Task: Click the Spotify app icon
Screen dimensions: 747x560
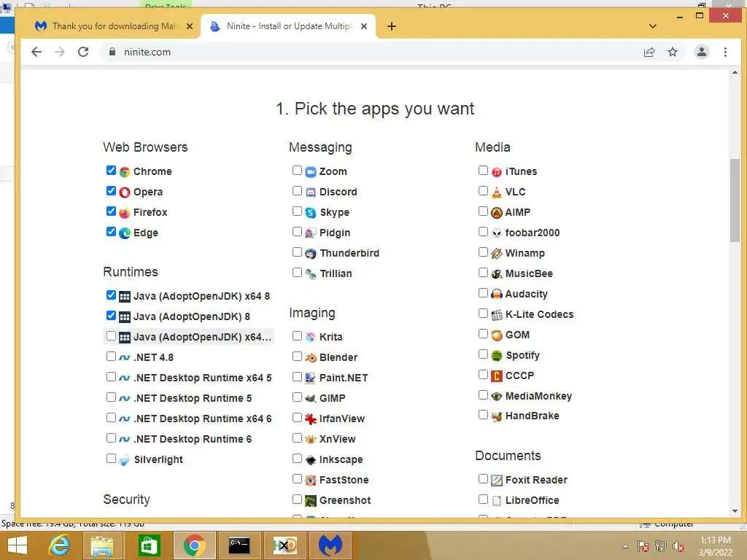Action: click(496, 356)
